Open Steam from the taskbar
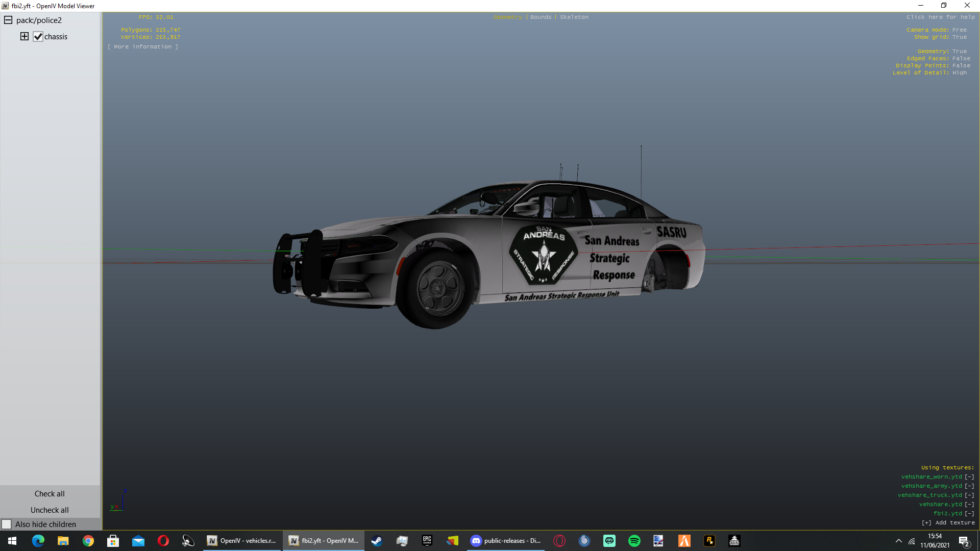The height and width of the screenshot is (551, 980). [377, 541]
